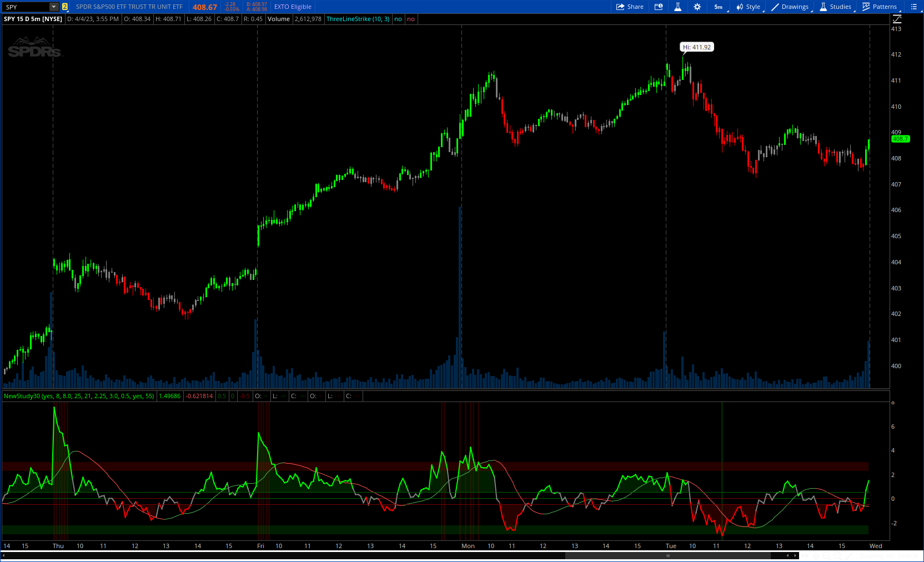Click the horizontal chart scrollbar handle
The image size is (924, 562).
667,555
